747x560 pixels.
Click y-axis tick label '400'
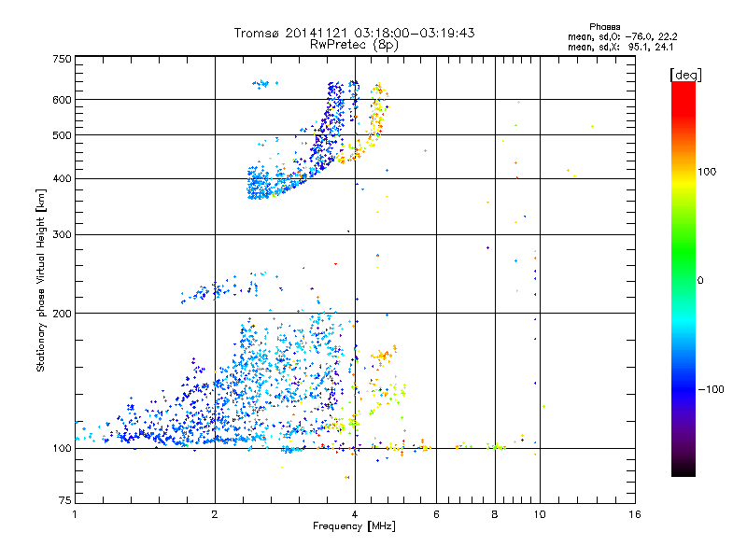[63, 179]
